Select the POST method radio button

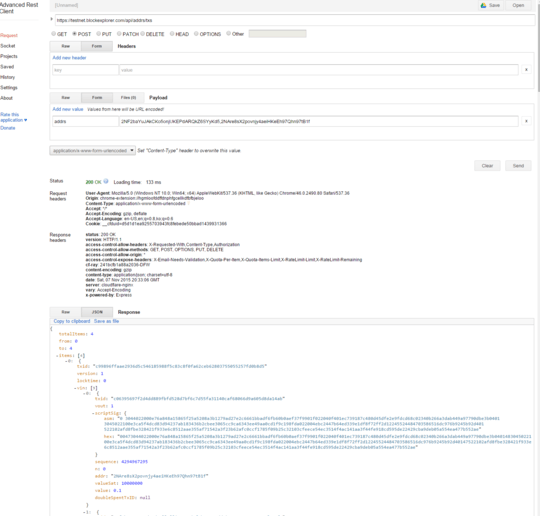[74, 34]
